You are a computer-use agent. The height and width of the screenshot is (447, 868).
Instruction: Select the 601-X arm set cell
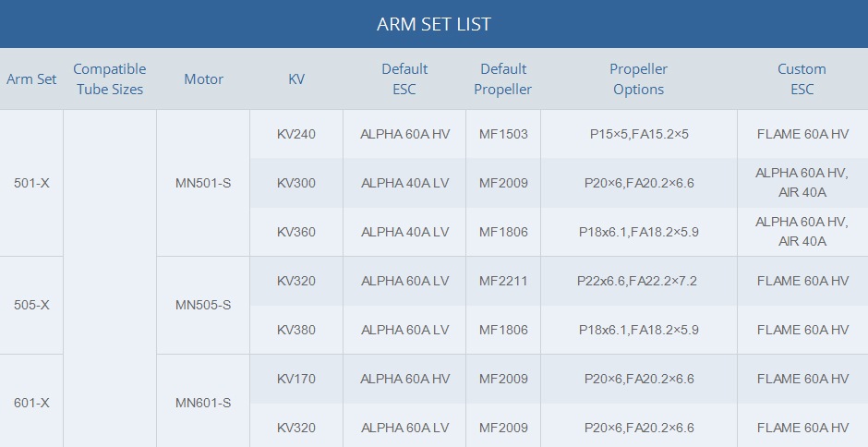[x=31, y=403]
